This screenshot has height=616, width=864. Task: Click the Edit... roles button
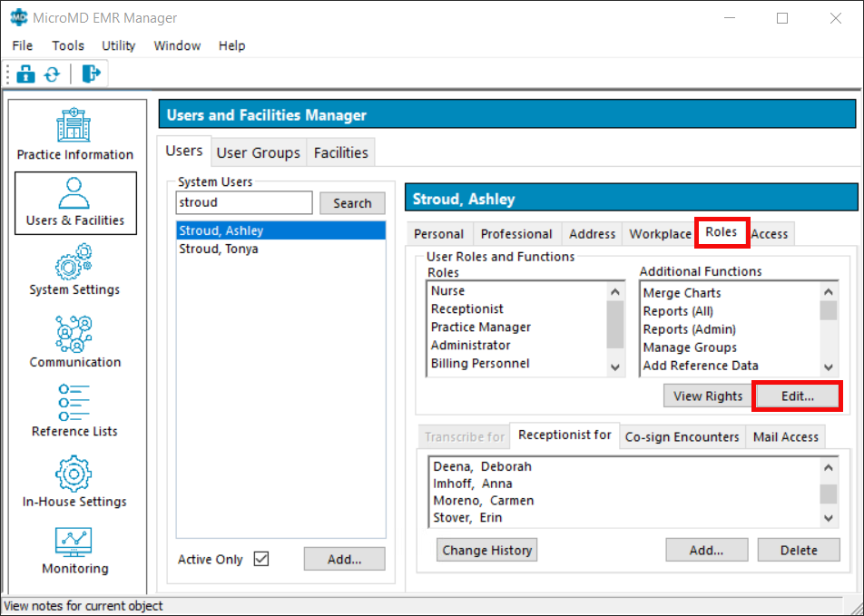pyautogui.click(x=798, y=396)
